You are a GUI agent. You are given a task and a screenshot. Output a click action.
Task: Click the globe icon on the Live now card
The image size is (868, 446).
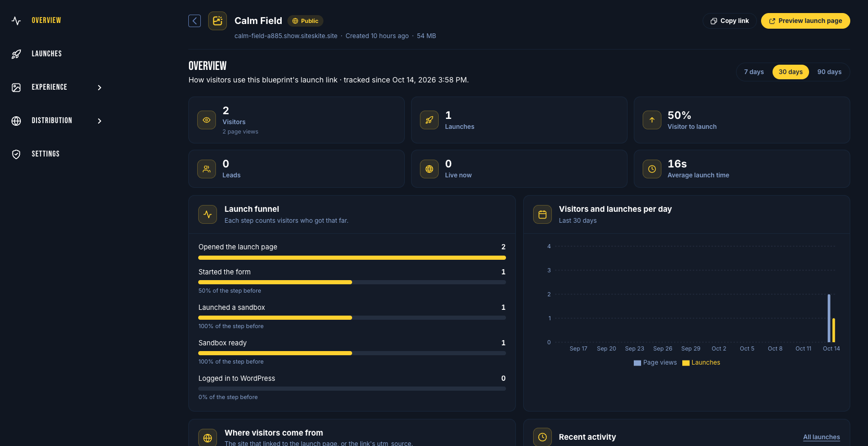coord(429,169)
